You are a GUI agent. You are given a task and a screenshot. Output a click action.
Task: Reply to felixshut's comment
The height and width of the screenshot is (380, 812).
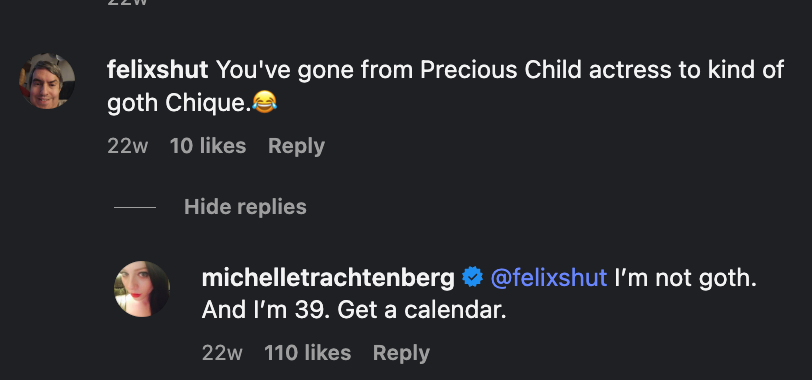296,147
